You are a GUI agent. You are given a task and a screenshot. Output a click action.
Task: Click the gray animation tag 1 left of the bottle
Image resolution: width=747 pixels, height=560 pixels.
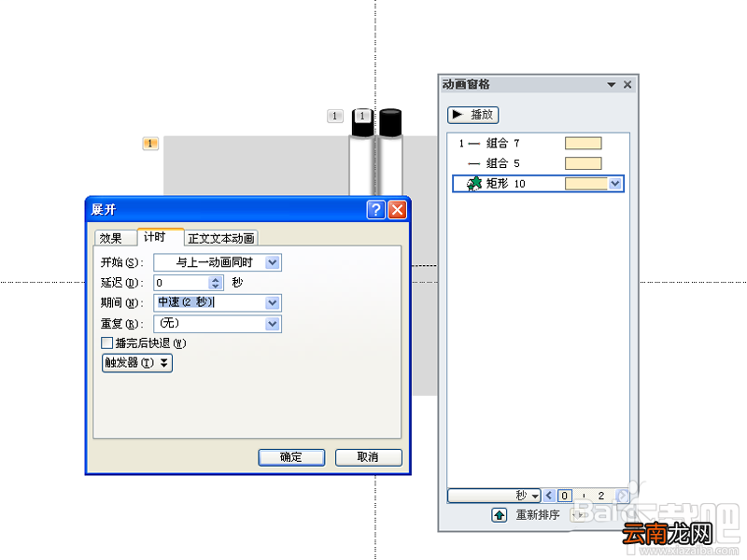335,116
